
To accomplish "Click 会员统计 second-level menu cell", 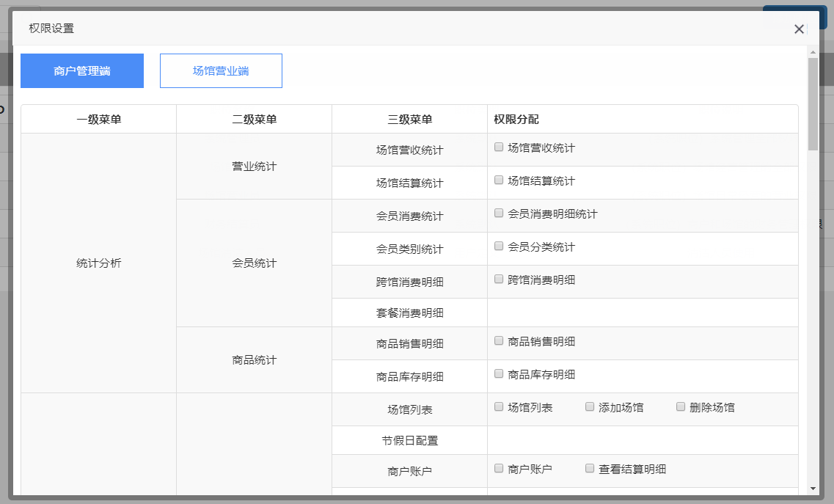I will click(255, 263).
